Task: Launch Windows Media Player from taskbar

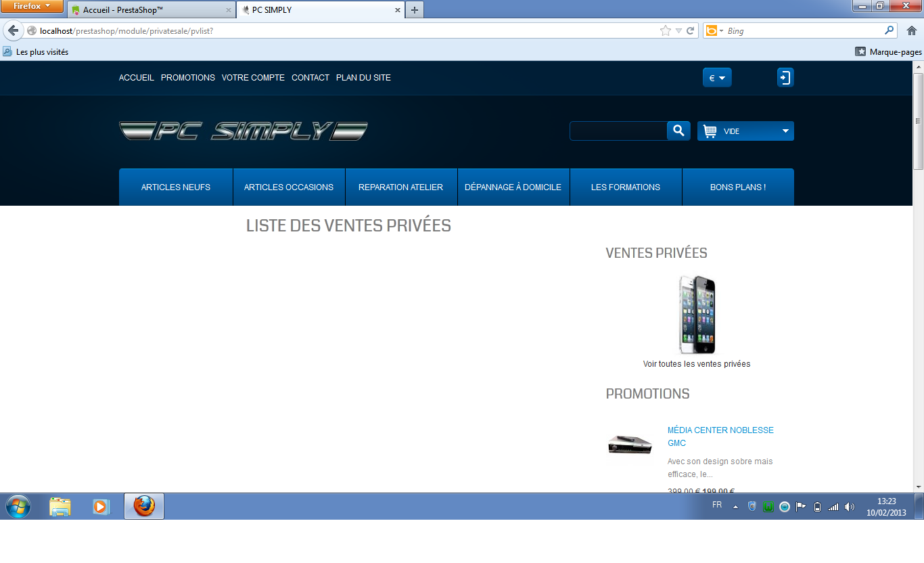Action: click(x=101, y=506)
